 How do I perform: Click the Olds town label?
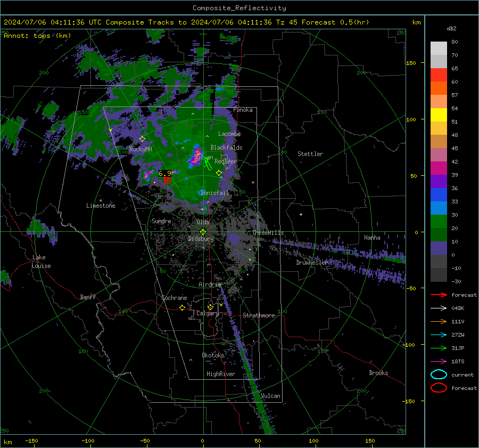[203, 222]
